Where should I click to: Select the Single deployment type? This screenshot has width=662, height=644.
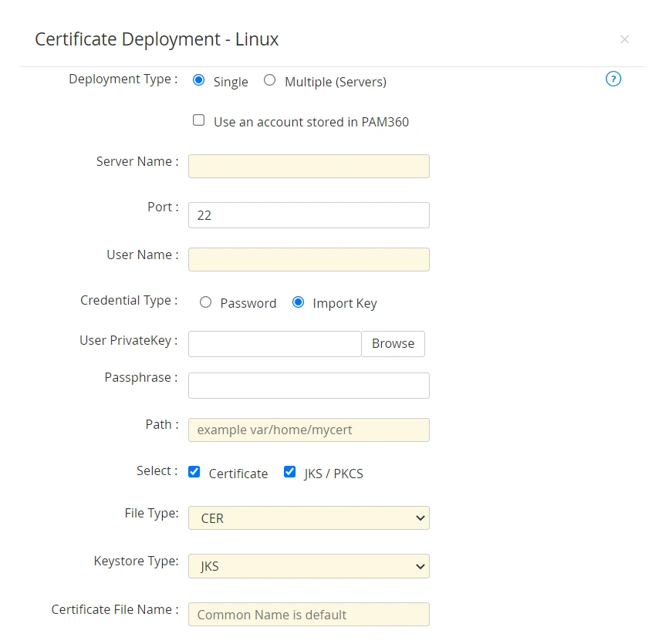pyautogui.click(x=198, y=80)
